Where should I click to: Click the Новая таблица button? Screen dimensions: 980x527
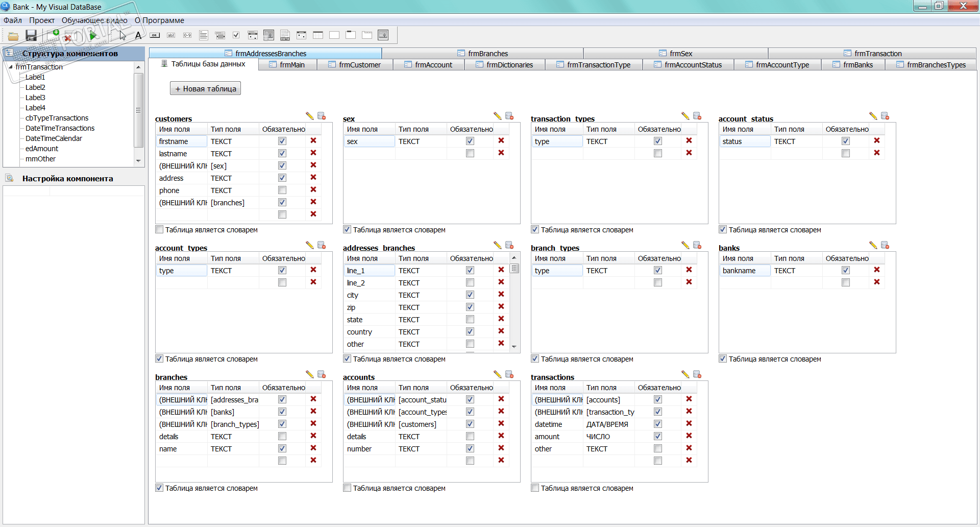(x=205, y=88)
